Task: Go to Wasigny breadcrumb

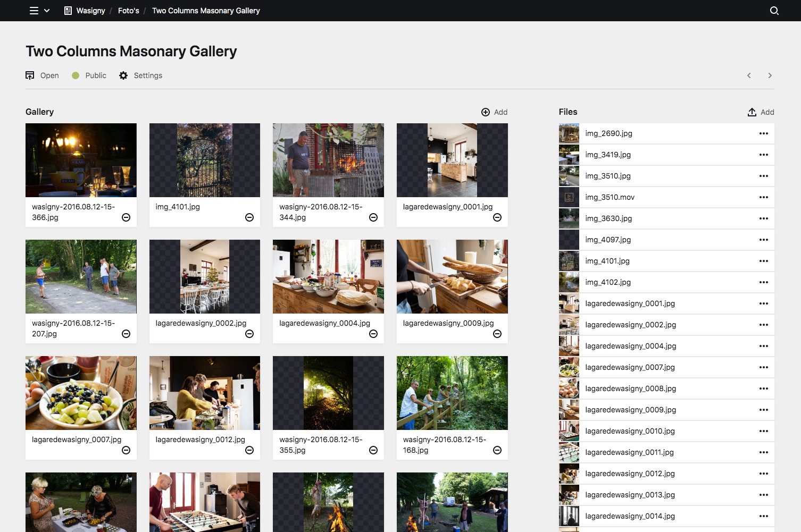Action: click(85, 11)
